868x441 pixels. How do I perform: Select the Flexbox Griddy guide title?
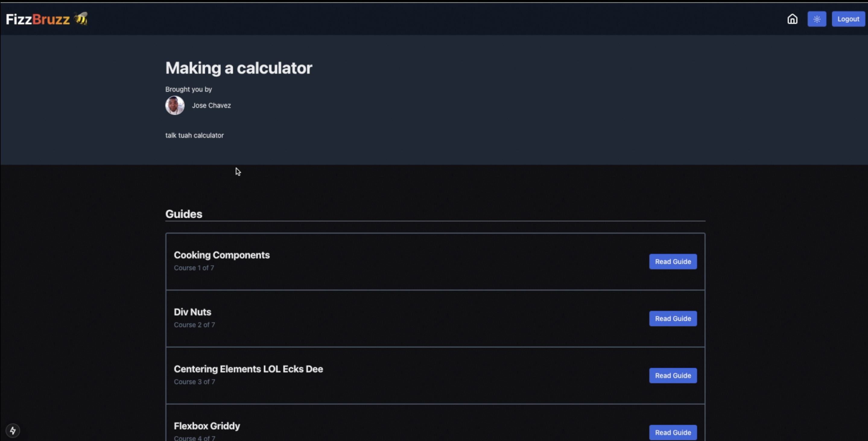(x=207, y=426)
